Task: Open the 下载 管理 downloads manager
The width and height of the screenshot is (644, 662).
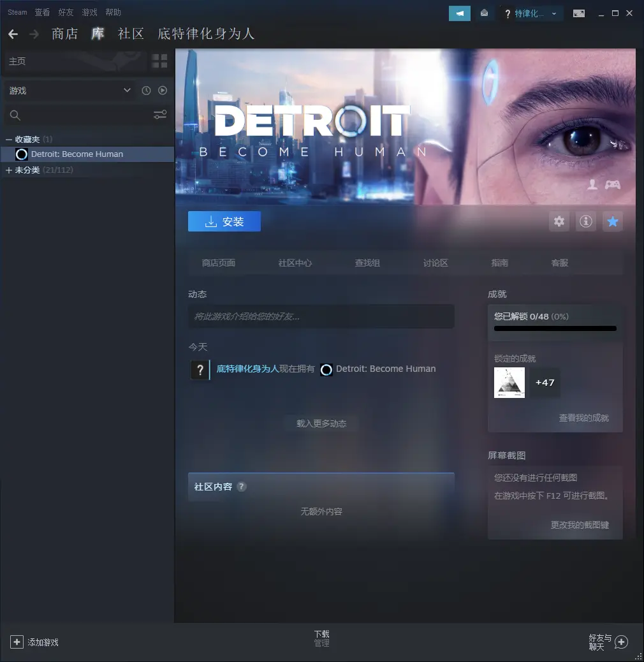Action: (x=321, y=638)
